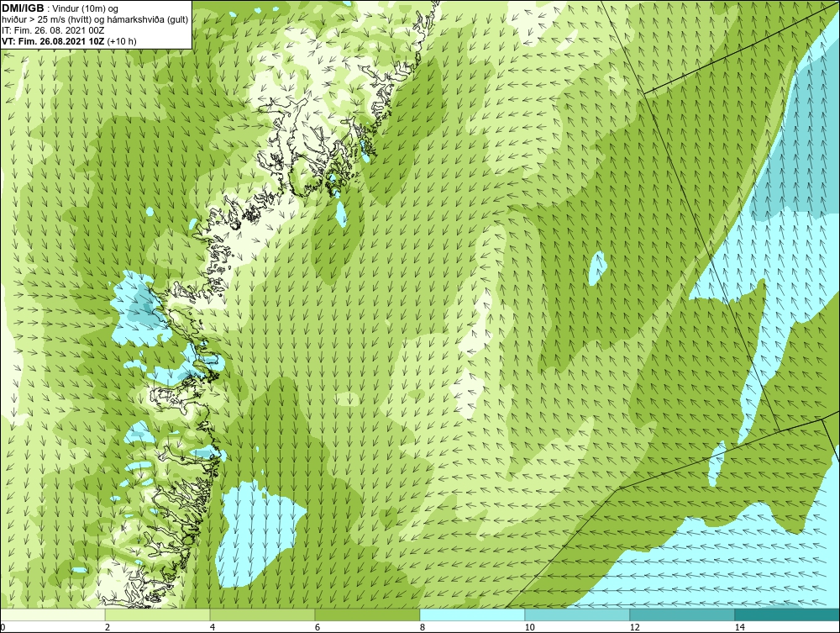
Task: Click the legend value '14'
Action: [x=740, y=627]
